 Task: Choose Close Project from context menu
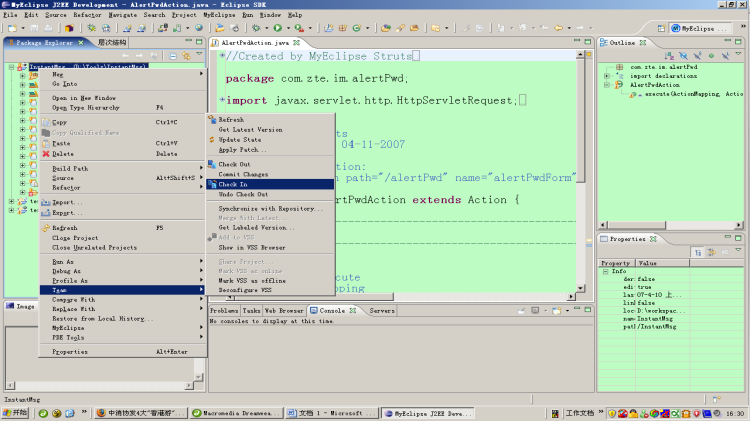[123, 238]
